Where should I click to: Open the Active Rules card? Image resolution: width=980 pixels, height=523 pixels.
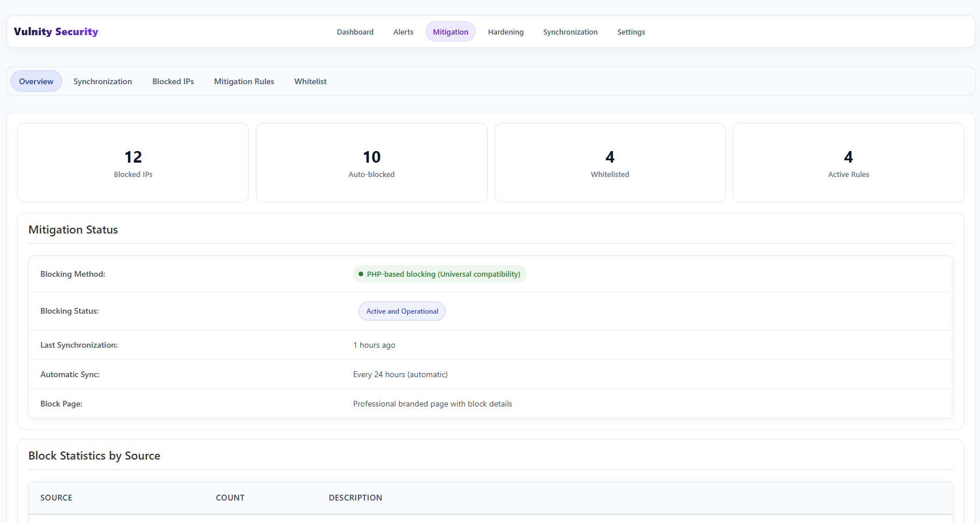coord(848,162)
